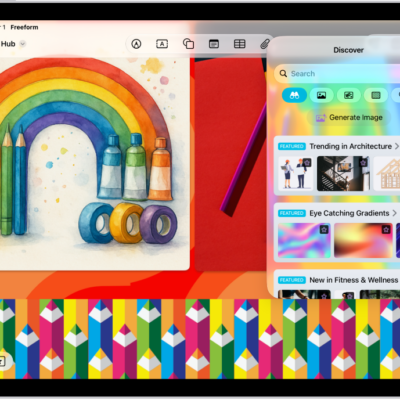
Task: Select the pastel holographic gradient thumbnail
Action: pyautogui.click(x=304, y=240)
